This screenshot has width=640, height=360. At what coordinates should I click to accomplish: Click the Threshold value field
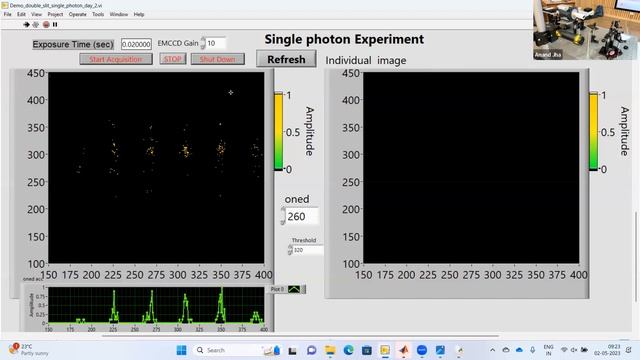[308, 250]
